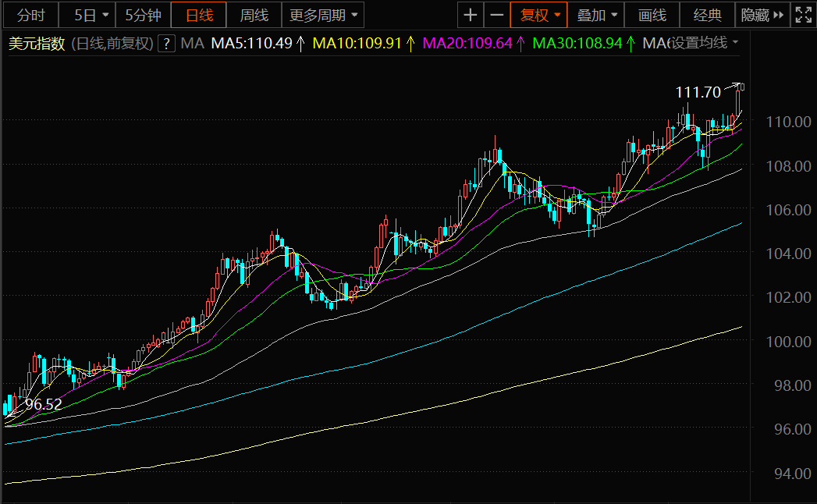Select the 日线 daily chart tab
Viewport: 817px width, 504px height.
pos(199,15)
